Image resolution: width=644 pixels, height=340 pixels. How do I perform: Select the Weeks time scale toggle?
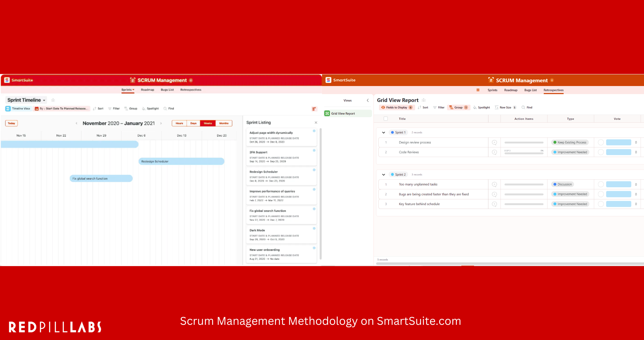(x=208, y=123)
